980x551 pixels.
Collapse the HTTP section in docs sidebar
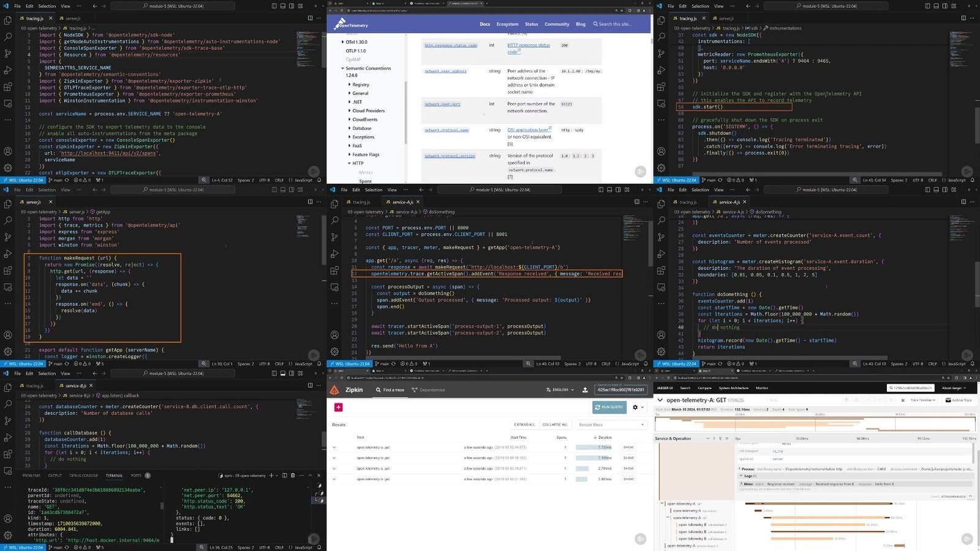coord(350,163)
